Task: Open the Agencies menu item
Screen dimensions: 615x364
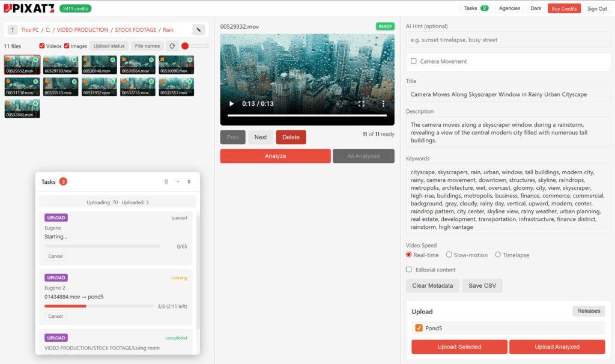Action: [509, 8]
